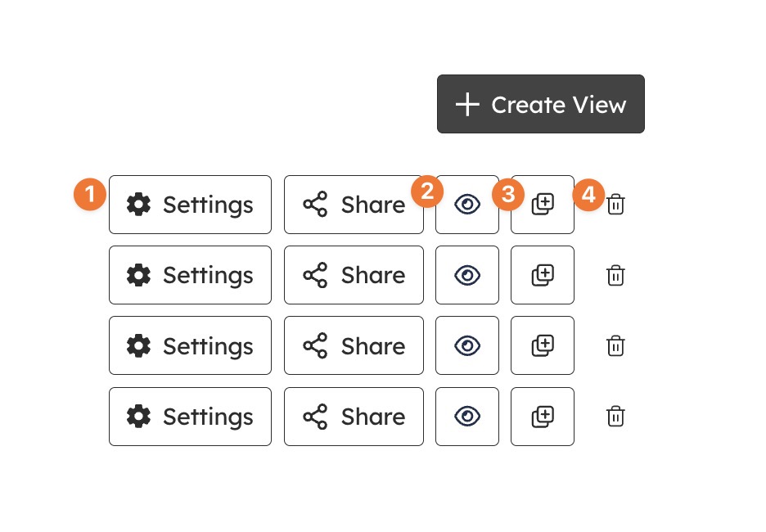The image size is (766, 532).
Task: Open Settings in the fourth row
Action: tap(190, 417)
